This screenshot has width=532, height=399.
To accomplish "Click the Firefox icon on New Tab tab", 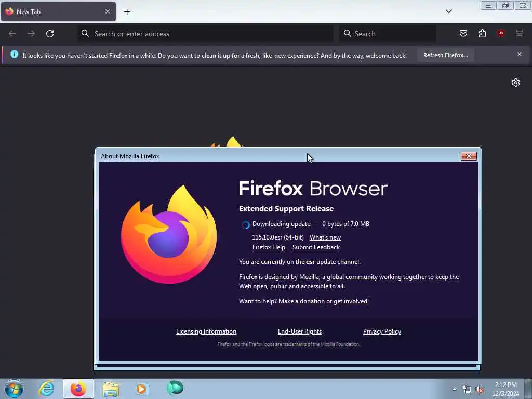I will pyautogui.click(x=9, y=11).
